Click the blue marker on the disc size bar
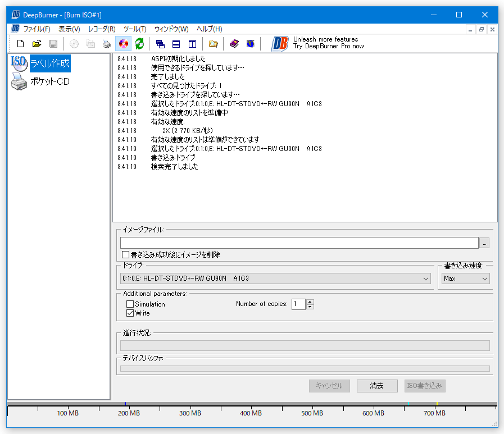Screen dimensions: 504x434 pos(125,404)
